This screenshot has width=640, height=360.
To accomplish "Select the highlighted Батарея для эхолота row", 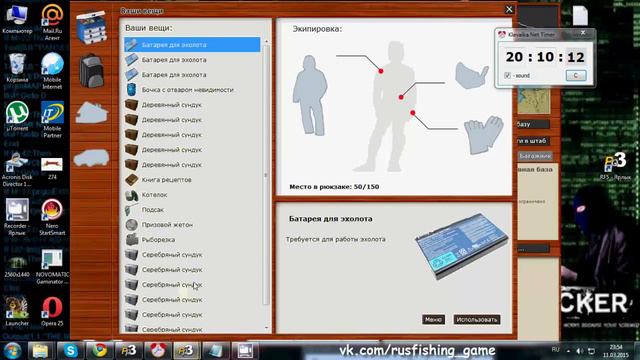I will [x=192, y=44].
